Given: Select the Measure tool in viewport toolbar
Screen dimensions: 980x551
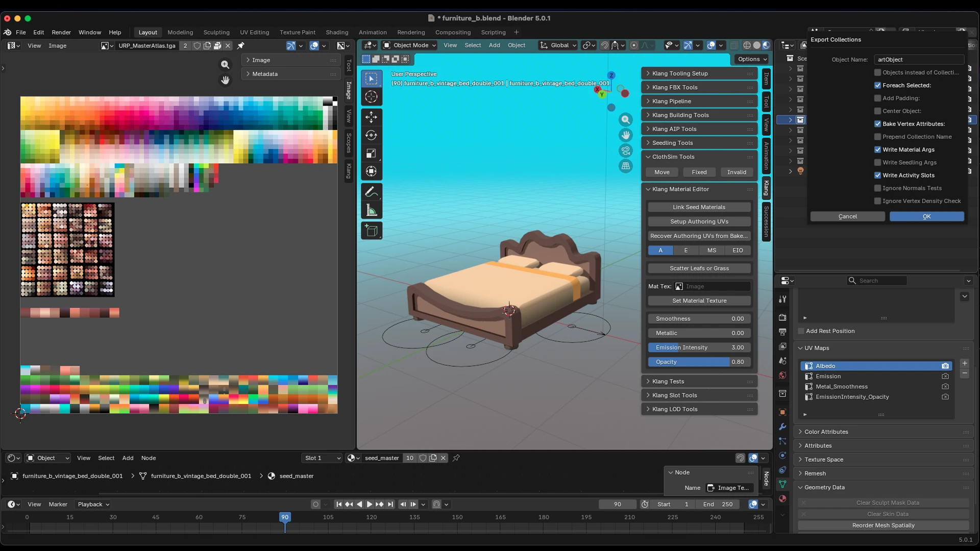Looking at the screenshot, I should click(371, 211).
